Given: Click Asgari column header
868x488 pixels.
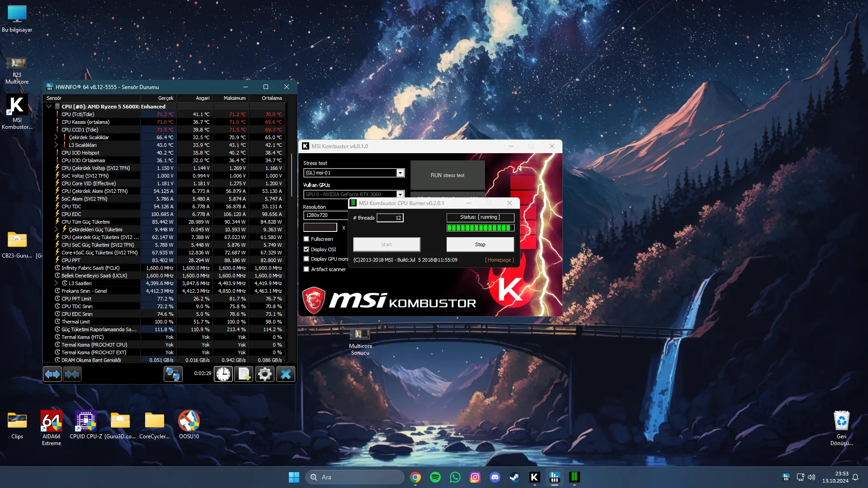Looking at the screenshot, I should point(195,98).
